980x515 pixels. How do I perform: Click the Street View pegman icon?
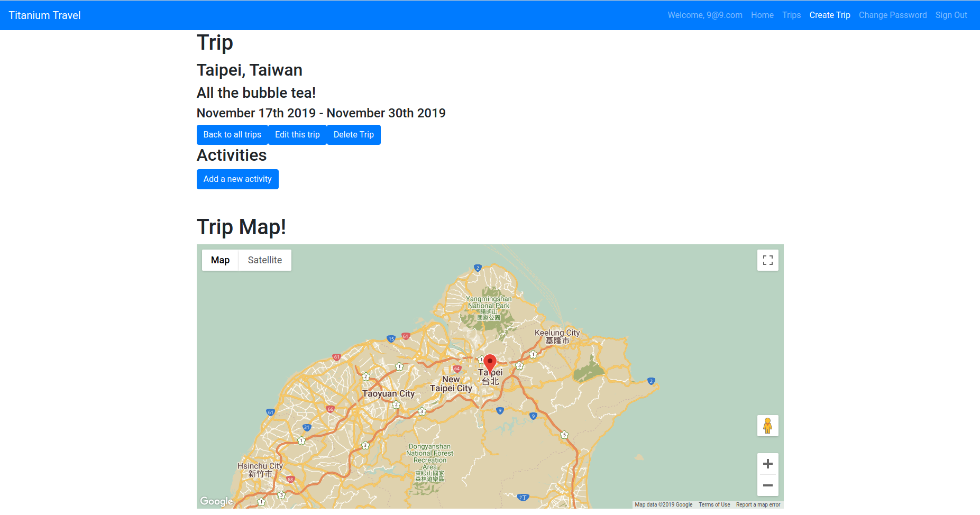pyautogui.click(x=767, y=426)
